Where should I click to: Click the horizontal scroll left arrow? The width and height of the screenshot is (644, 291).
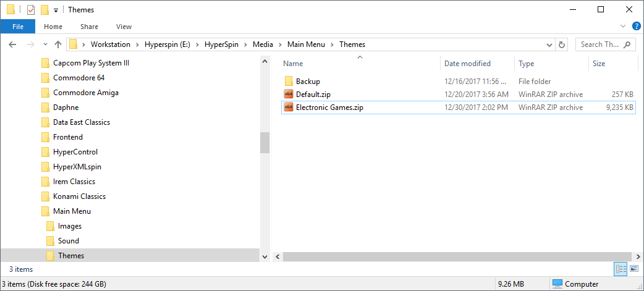pos(278,256)
